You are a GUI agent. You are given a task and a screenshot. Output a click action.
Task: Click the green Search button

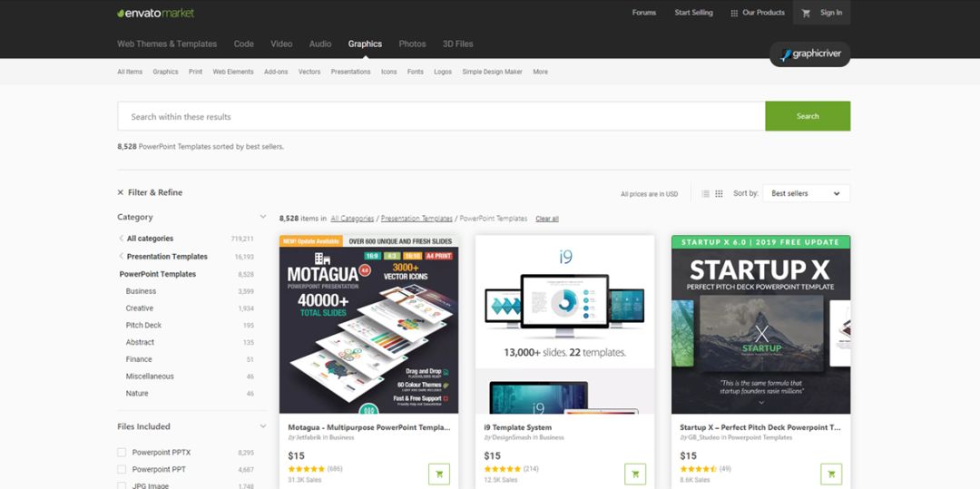tap(808, 116)
